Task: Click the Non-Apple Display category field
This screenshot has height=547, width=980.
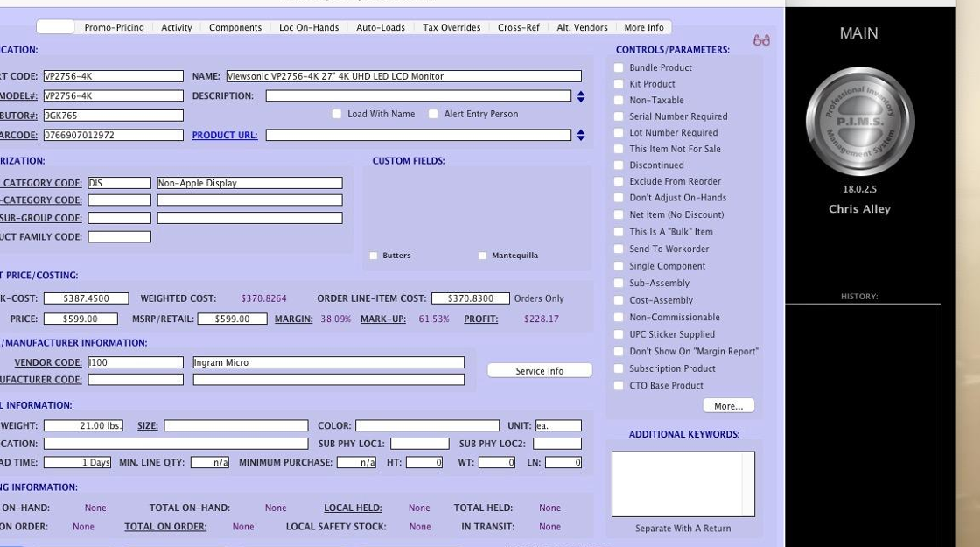Action: click(249, 183)
